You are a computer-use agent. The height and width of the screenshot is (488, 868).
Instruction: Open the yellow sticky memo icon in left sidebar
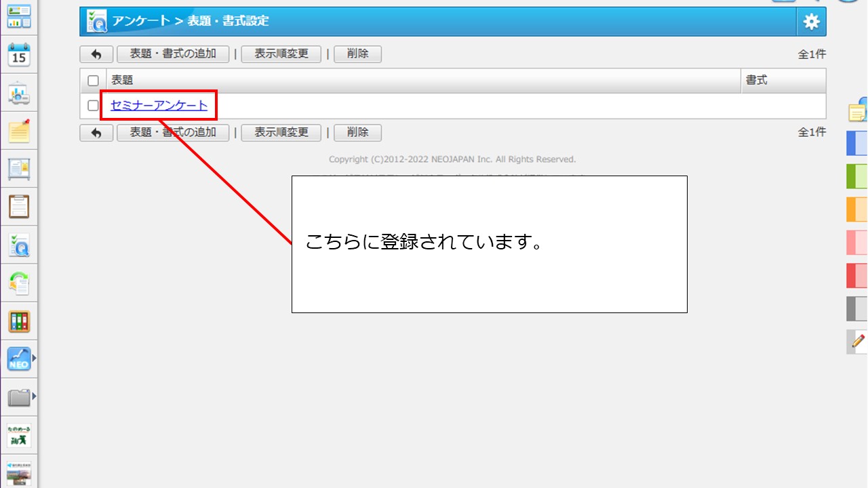pos(19,131)
